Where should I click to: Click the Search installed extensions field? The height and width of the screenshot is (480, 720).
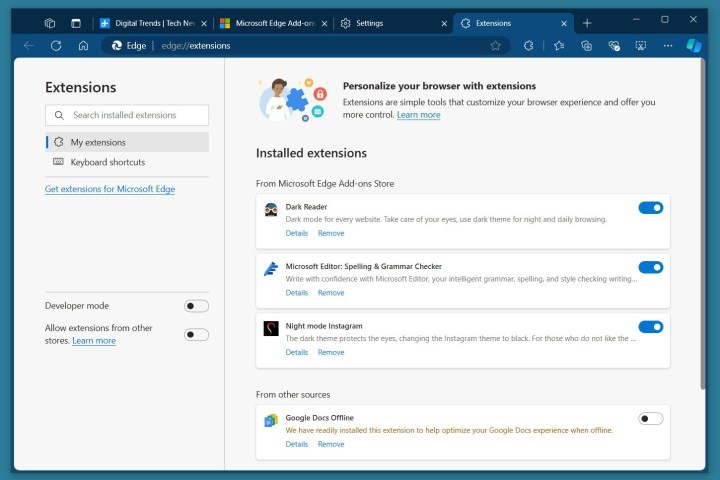click(127, 115)
